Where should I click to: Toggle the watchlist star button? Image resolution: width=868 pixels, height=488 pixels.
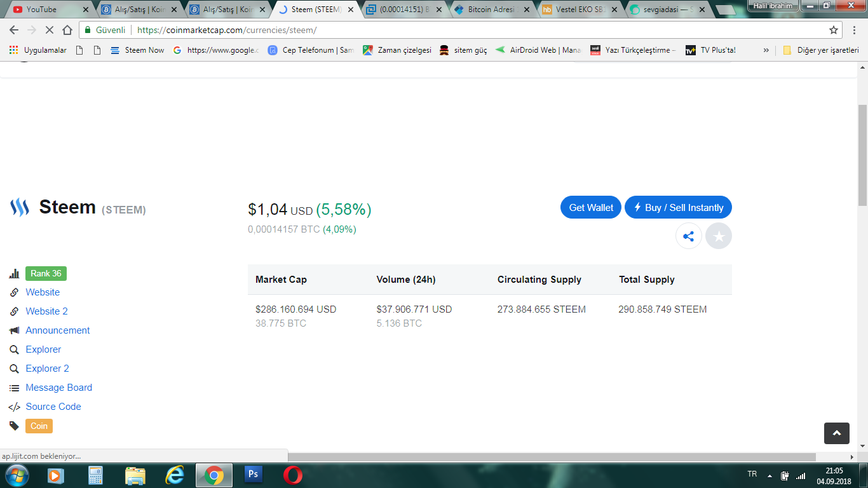coord(719,236)
